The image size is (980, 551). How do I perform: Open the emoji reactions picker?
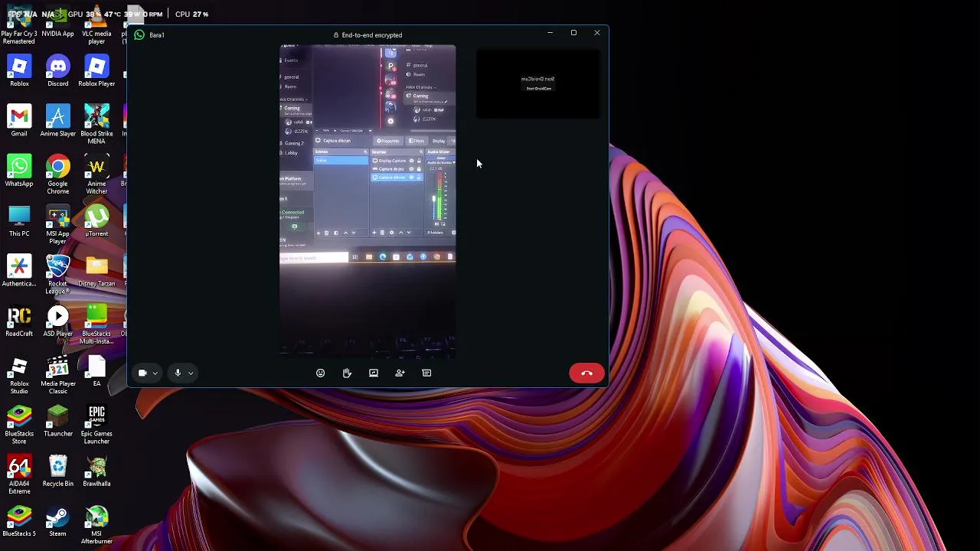coord(321,373)
